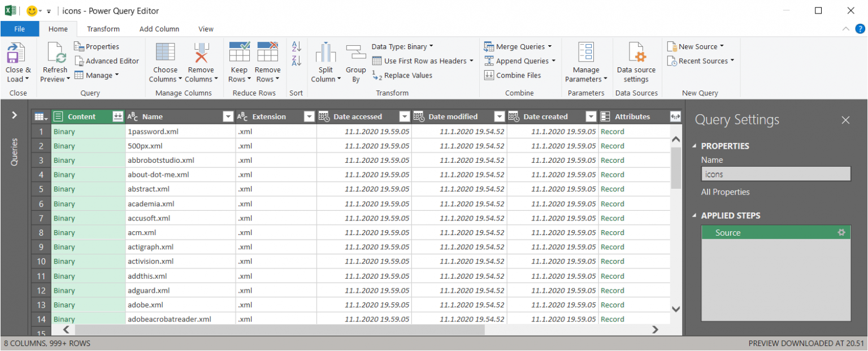Image resolution: width=868 pixels, height=351 pixels.
Task: Collapse the ribbon
Action: tap(845, 29)
